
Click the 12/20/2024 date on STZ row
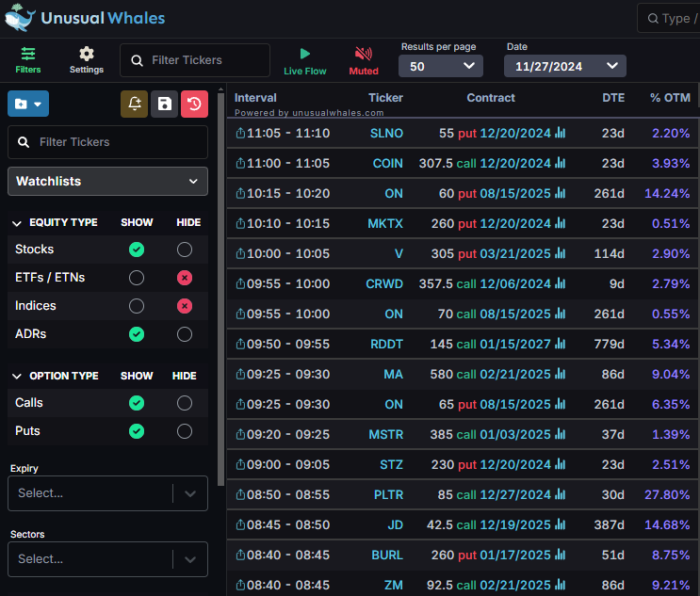[515, 464]
